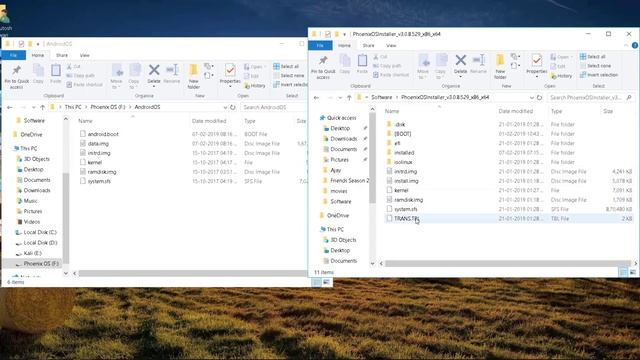Click Move to icon in AndroidOS window

117,71
